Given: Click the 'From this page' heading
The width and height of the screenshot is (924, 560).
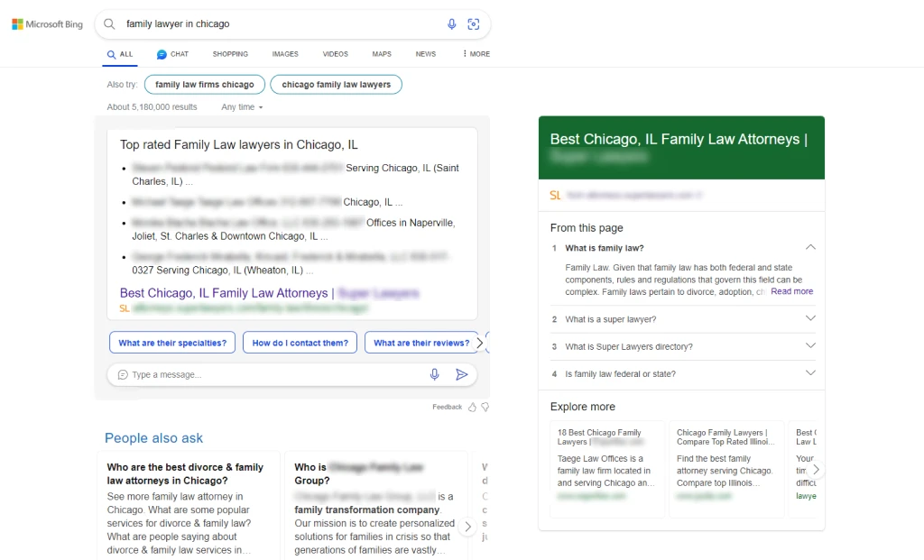Looking at the screenshot, I should (587, 228).
